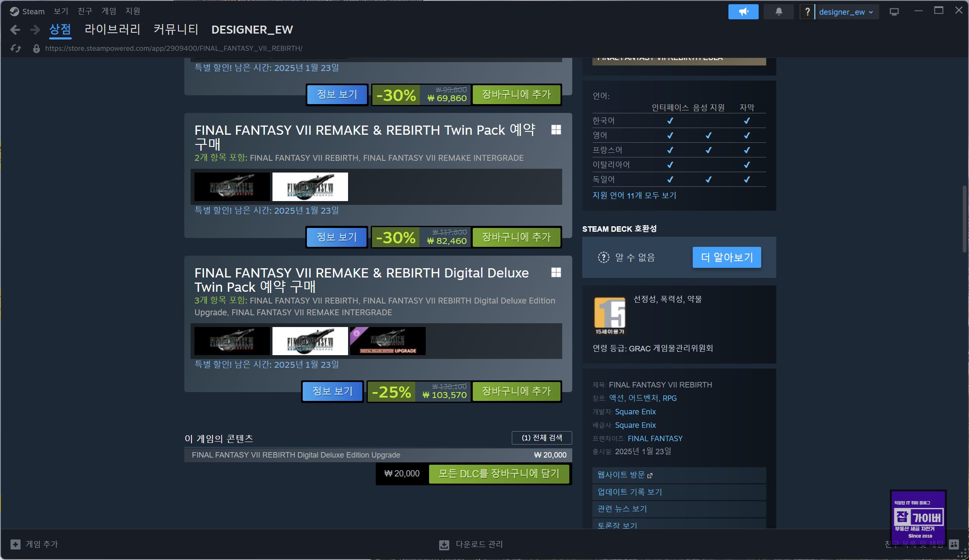Reload the page with refresh icon
969x560 pixels.
[x=16, y=48]
